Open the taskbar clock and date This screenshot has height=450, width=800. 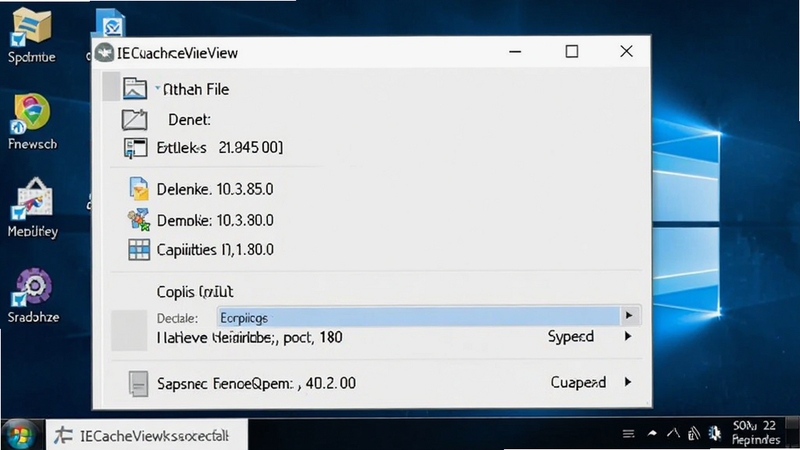coord(756,433)
